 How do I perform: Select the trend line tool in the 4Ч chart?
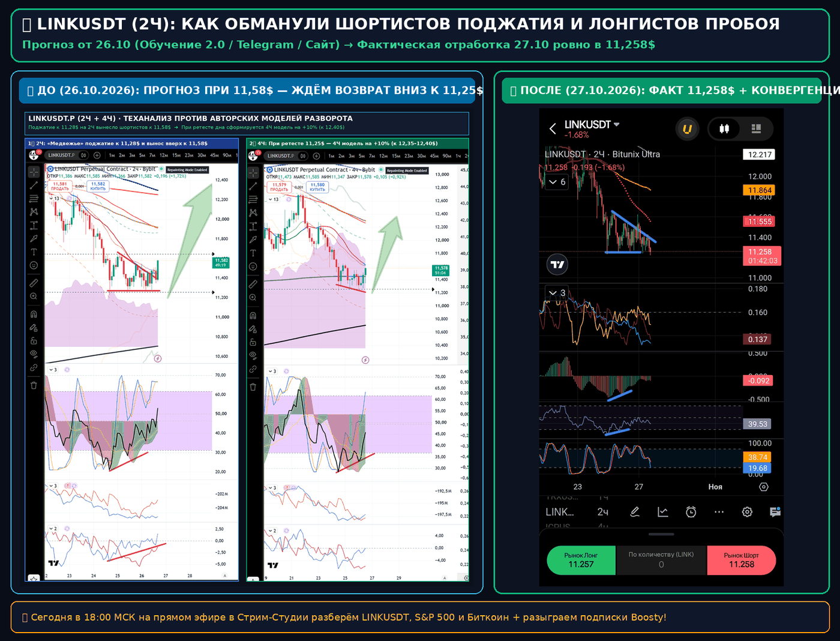(253, 186)
